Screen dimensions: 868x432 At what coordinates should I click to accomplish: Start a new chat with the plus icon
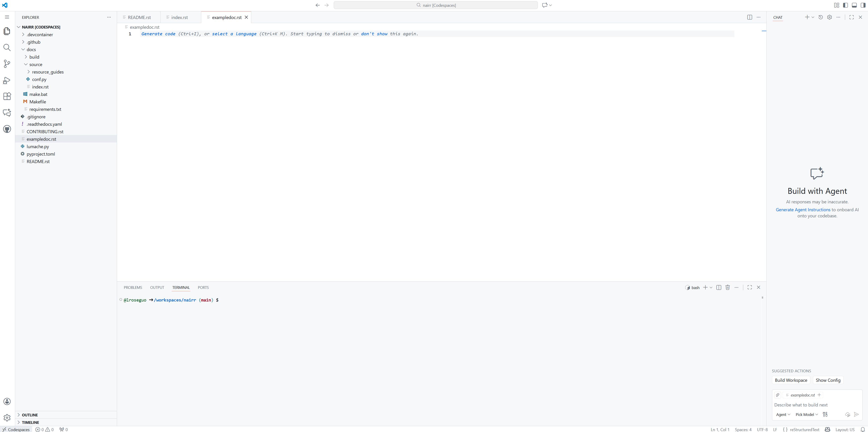click(807, 17)
